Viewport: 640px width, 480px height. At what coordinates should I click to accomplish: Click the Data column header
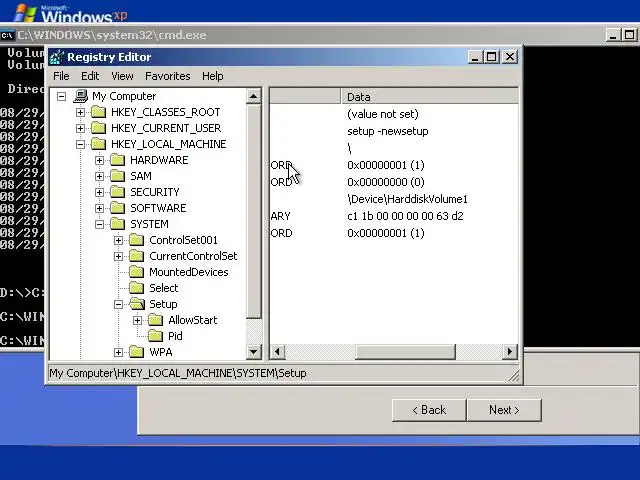tap(430, 97)
